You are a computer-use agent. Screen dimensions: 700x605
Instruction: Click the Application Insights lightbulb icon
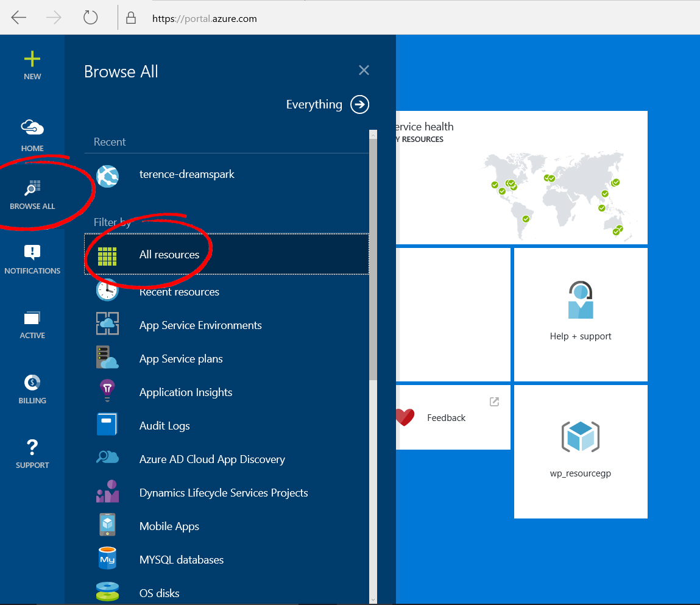(x=107, y=391)
